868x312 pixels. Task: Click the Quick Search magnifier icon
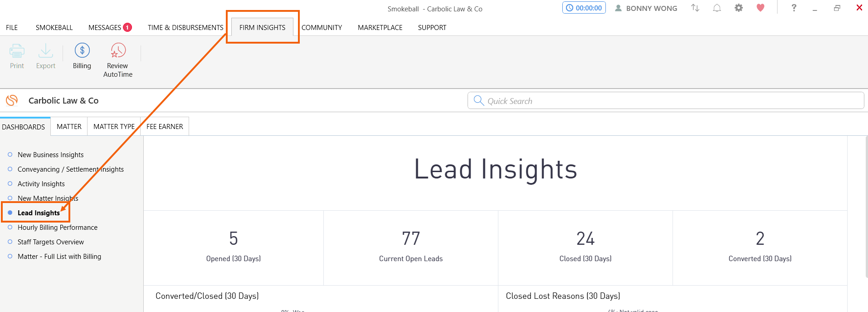point(478,100)
